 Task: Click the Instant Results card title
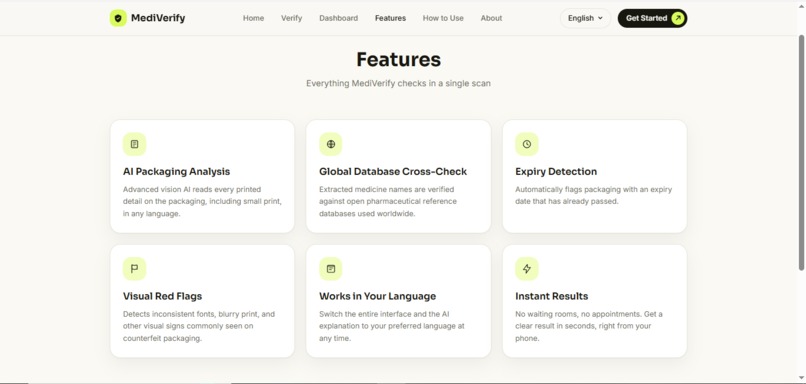[552, 296]
